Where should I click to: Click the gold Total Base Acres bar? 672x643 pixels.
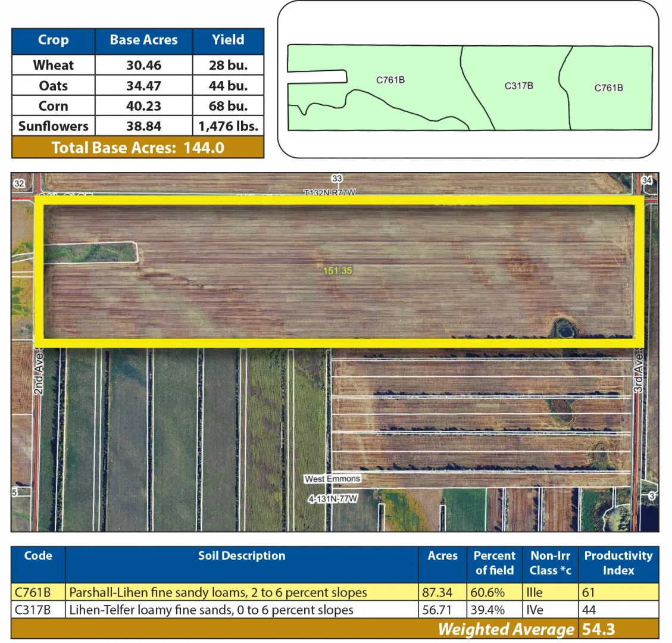(137, 148)
